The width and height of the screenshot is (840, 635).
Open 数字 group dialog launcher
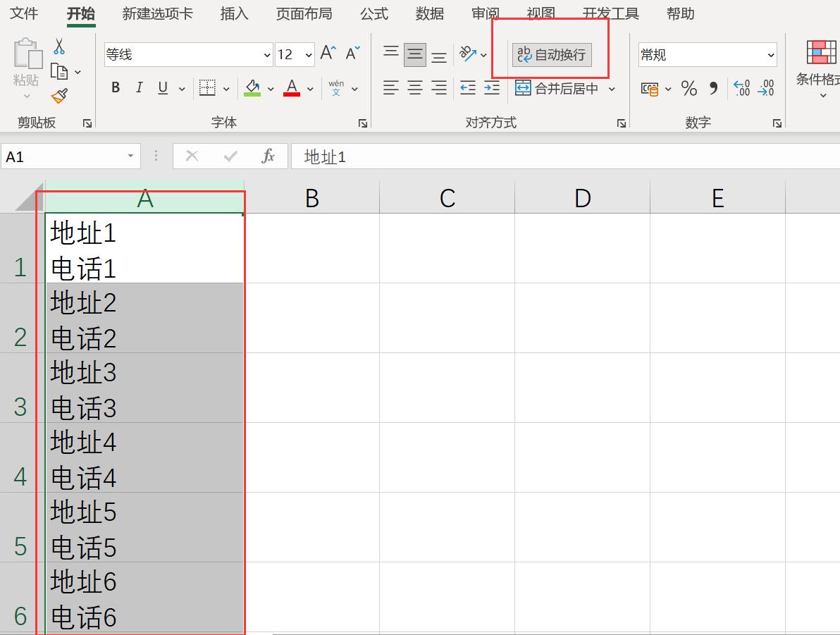(777, 123)
